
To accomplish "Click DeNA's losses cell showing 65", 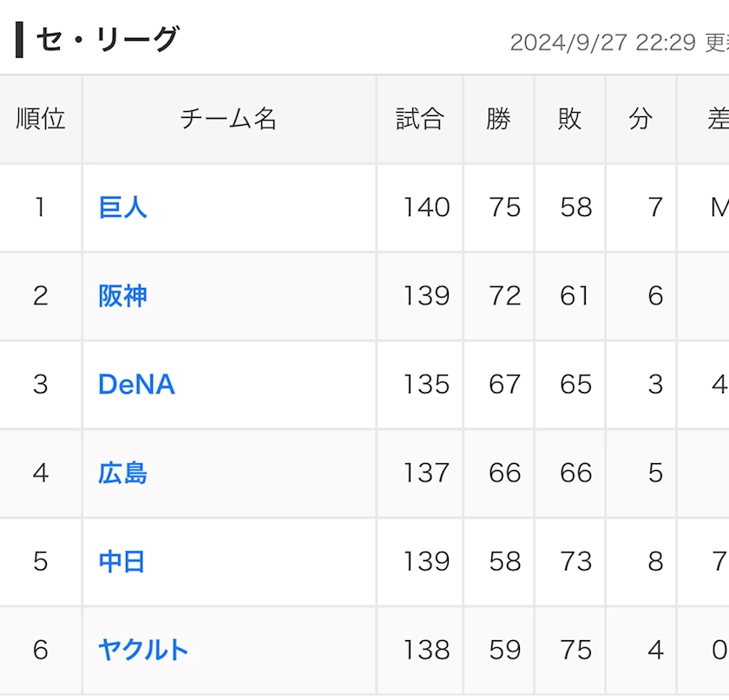I will point(575,384).
